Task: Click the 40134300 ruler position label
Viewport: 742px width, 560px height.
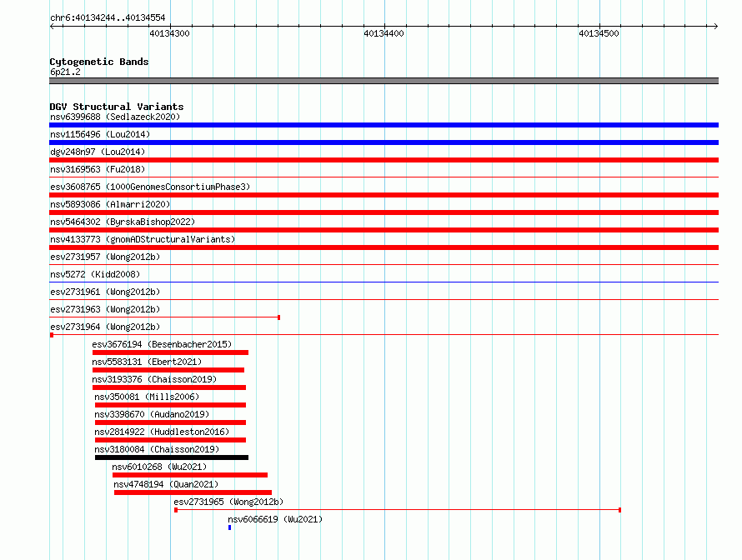Action: click(169, 33)
